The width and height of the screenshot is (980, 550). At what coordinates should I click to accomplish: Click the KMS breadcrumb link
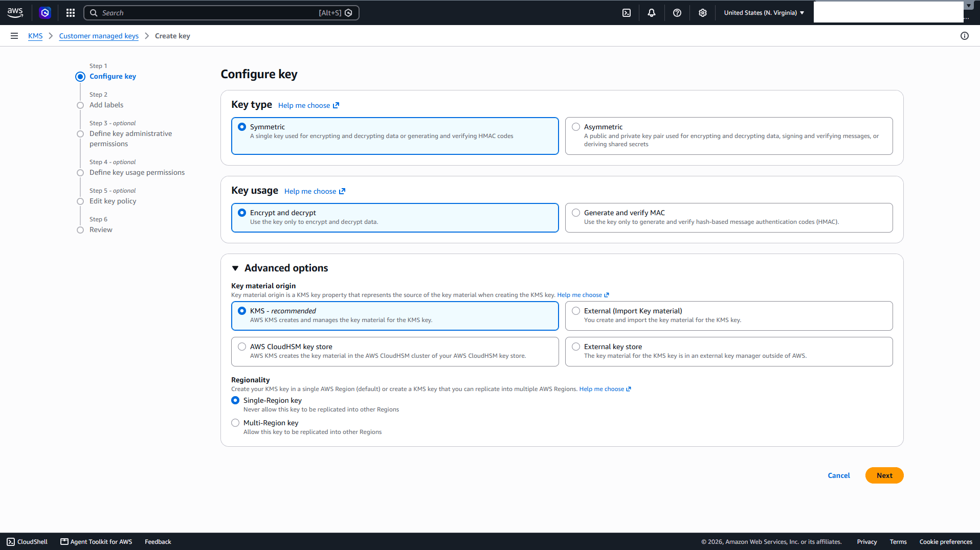(x=35, y=36)
